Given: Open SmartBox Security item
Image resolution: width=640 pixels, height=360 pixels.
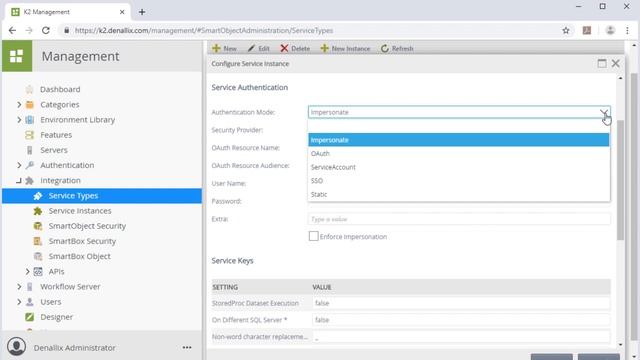Looking at the screenshot, I should pos(82,241).
